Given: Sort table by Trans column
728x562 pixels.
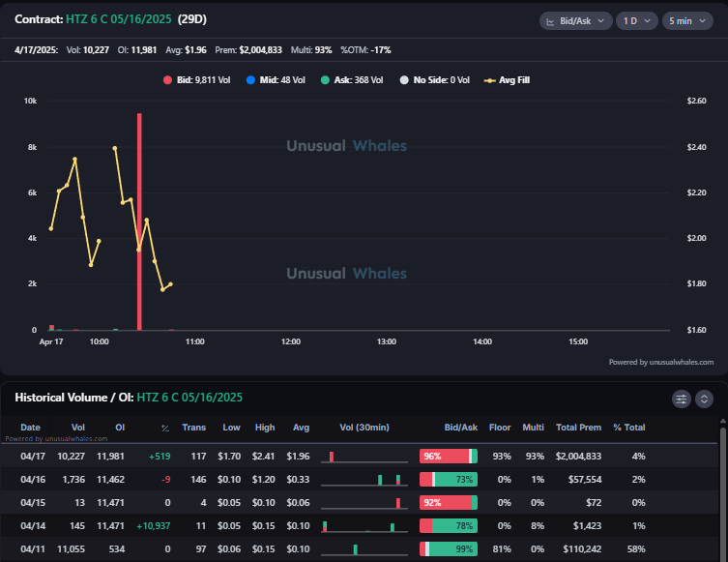Looking at the screenshot, I should coord(193,428).
